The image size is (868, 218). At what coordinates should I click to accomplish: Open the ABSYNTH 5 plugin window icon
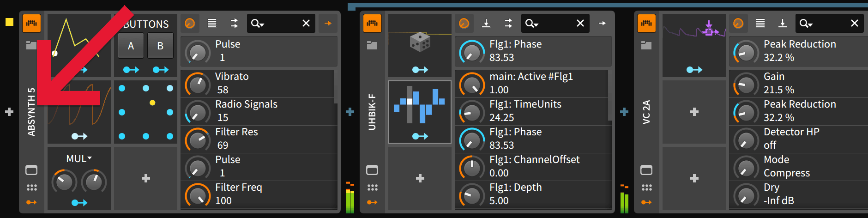pos(31,170)
